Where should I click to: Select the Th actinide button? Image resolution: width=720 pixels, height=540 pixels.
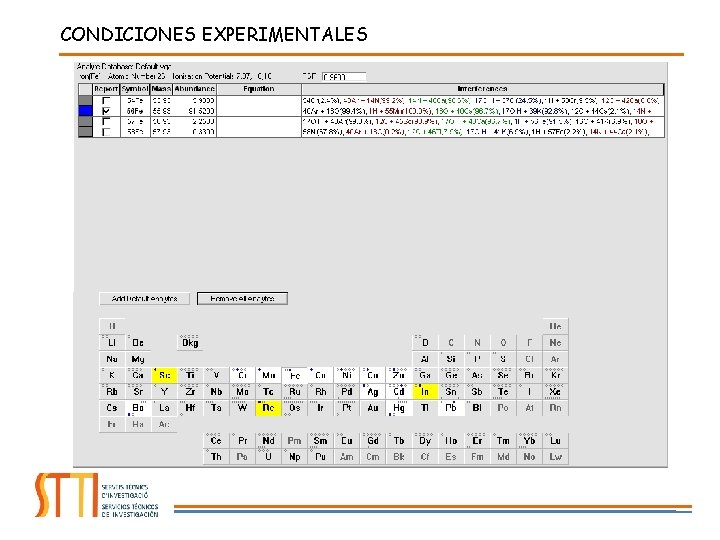[216, 457]
